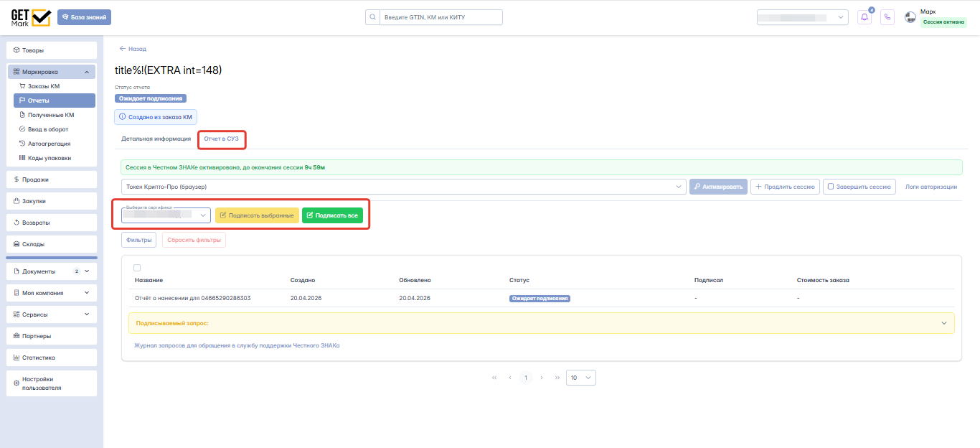This screenshot has height=448, width=980.
Task: Go to next page in pagination
Action: click(x=542, y=378)
